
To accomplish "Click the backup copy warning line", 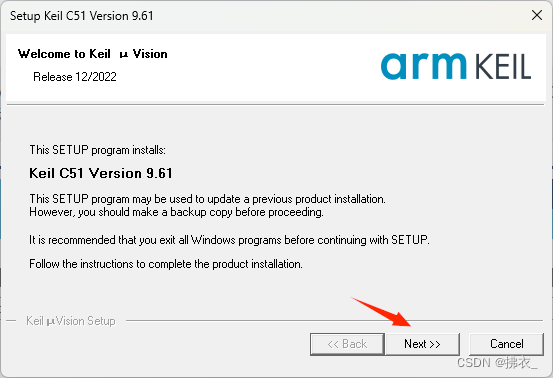I will pos(176,212).
